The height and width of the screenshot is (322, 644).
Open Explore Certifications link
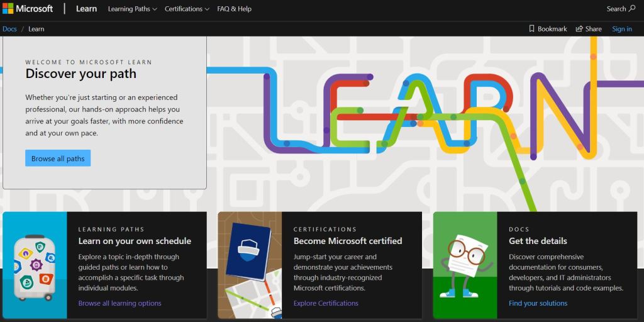(x=326, y=303)
